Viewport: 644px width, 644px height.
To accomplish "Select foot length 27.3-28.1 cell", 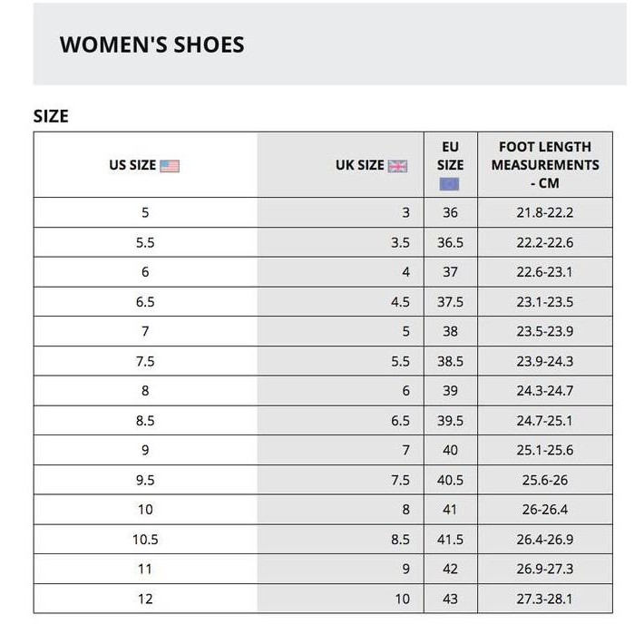I will (545, 599).
